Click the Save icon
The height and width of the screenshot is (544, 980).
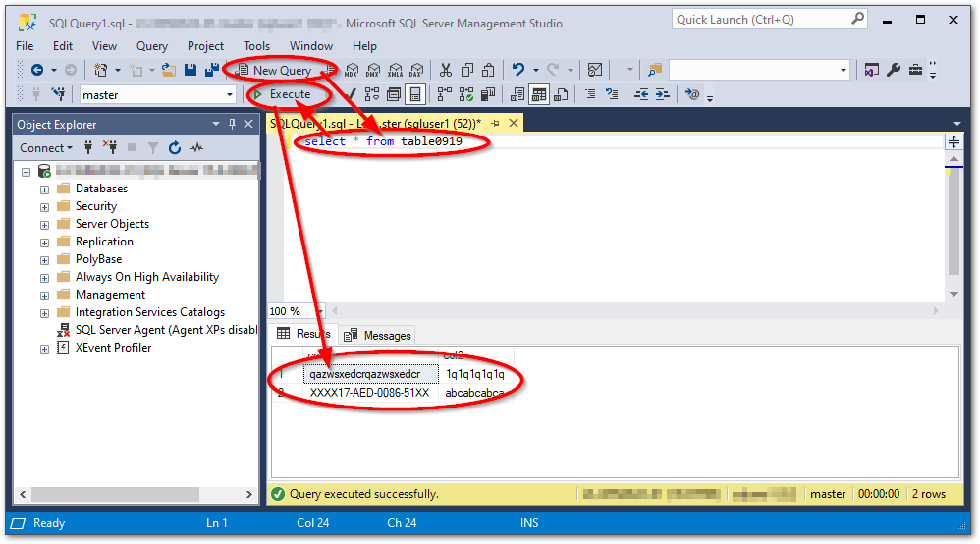tap(191, 70)
